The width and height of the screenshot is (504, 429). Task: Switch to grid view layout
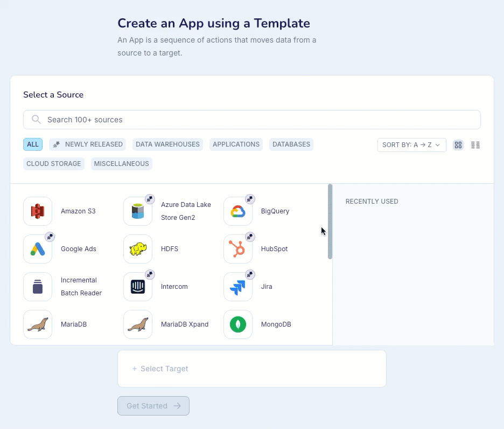(458, 145)
